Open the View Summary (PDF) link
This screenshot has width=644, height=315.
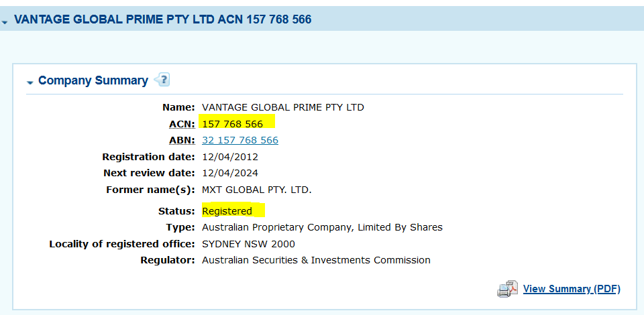click(572, 289)
